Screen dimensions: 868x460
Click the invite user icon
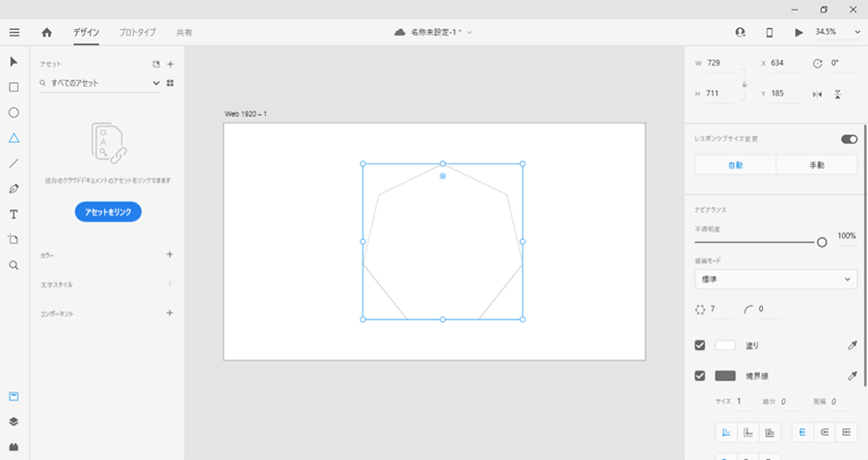coord(740,32)
